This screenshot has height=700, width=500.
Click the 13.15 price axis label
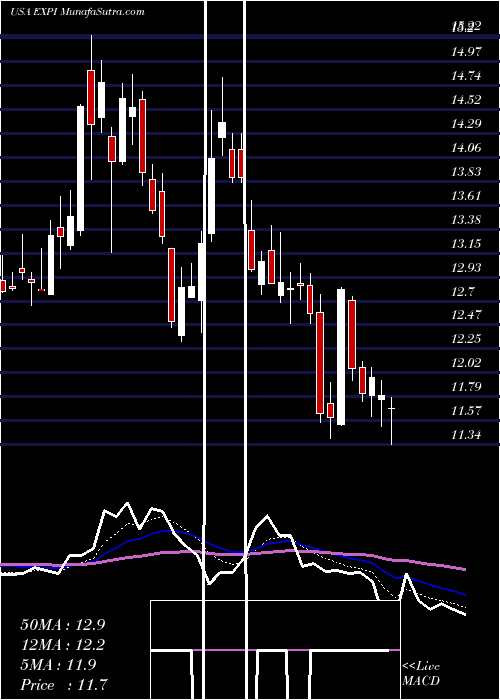tap(467, 244)
